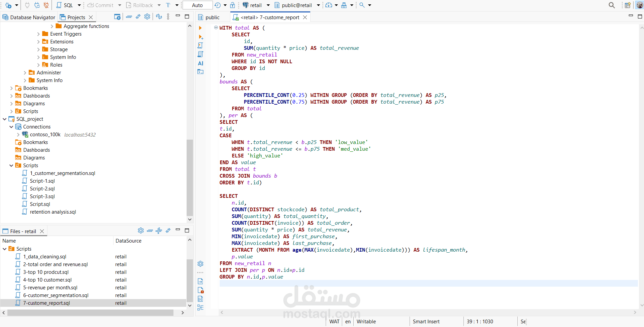Click the Rollback button
644x327 pixels.
(139, 5)
